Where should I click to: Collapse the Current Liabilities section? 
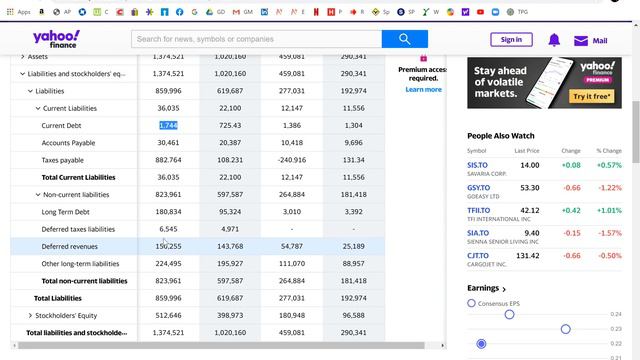[38, 108]
